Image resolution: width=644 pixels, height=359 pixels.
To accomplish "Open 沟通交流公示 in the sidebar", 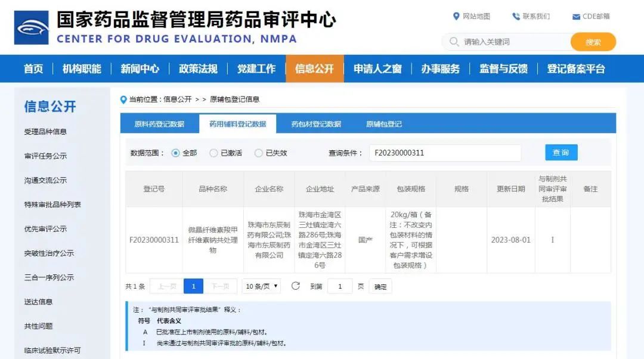I will [x=45, y=180].
